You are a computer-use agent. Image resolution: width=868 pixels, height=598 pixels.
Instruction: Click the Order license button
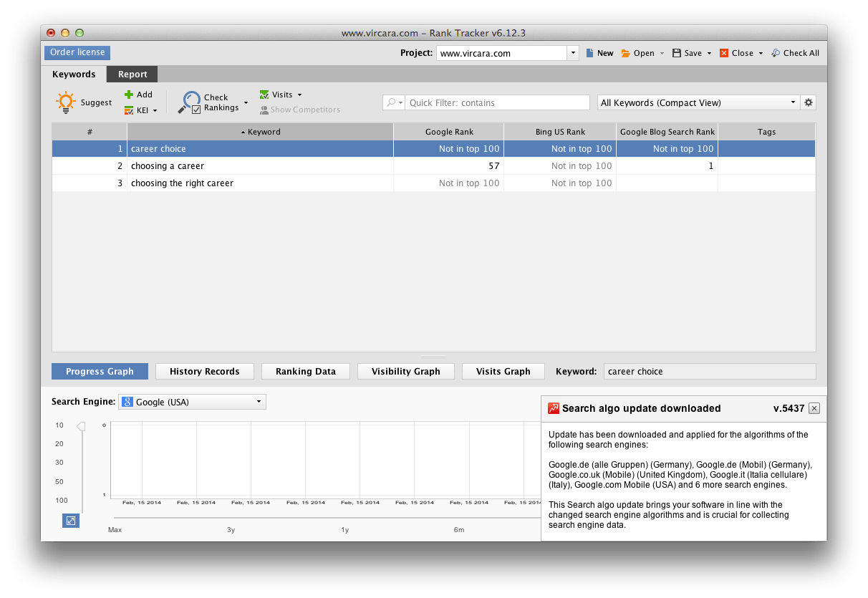click(77, 52)
